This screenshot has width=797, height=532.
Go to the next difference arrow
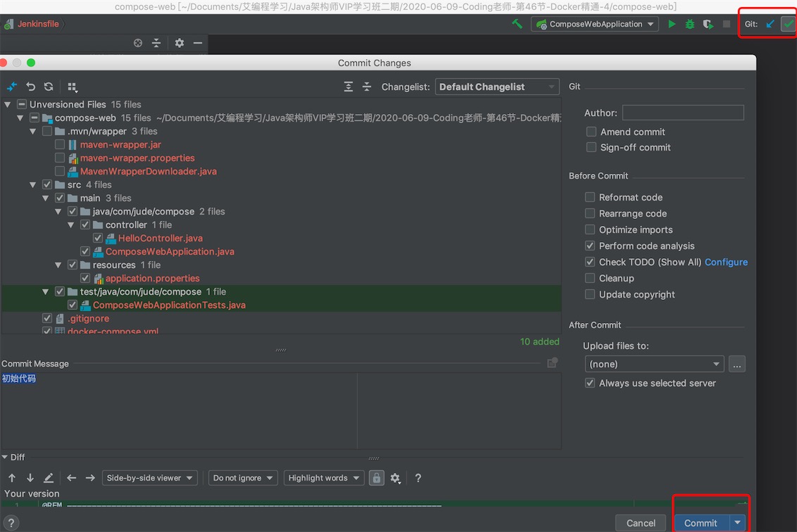pos(30,478)
